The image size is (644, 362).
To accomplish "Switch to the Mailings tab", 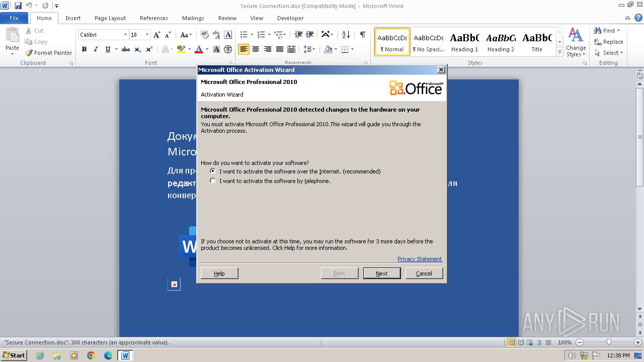I will 193,18.
